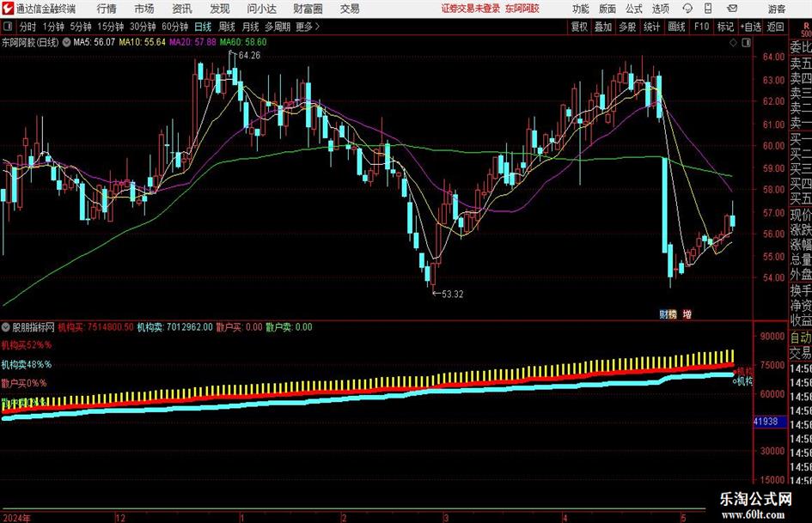
Task: Click the 多股 multi-stock button
Action: click(627, 27)
